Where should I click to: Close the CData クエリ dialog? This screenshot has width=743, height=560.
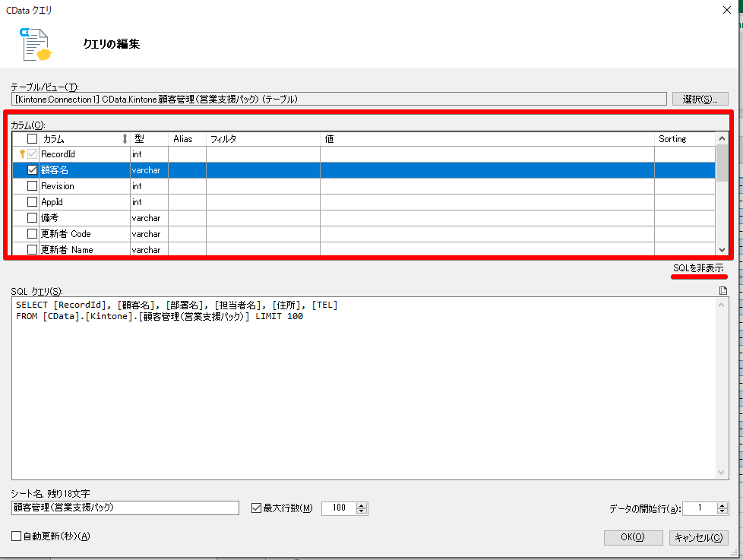tap(727, 10)
